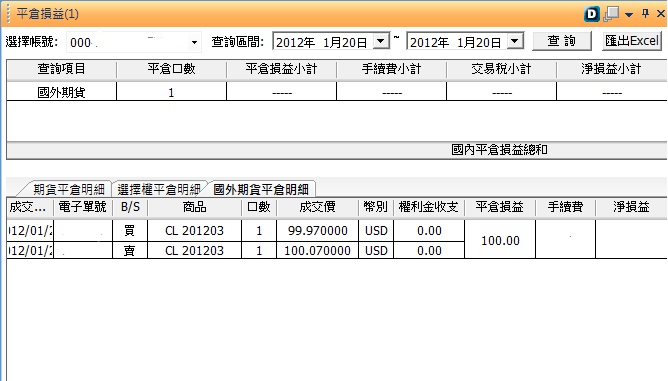The height and width of the screenshot is (381, 668).
Task: Open the end date calendar dropdown
Action: [x=515, y=41]
